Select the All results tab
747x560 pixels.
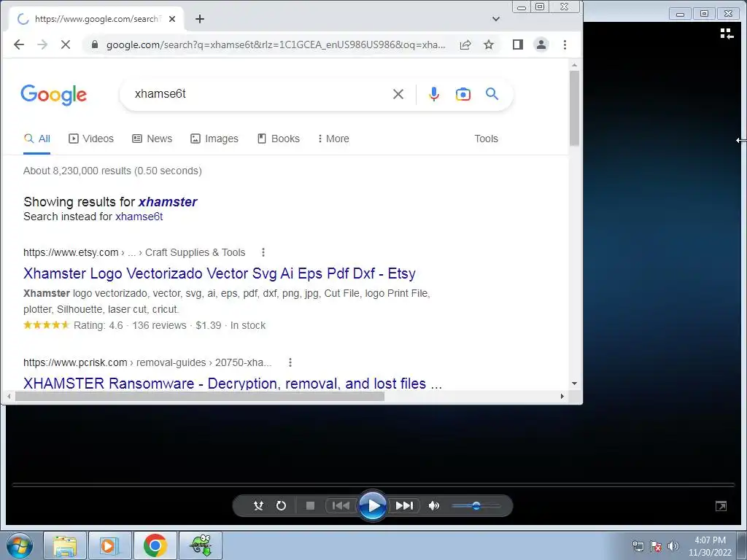[x=36, y=139]
